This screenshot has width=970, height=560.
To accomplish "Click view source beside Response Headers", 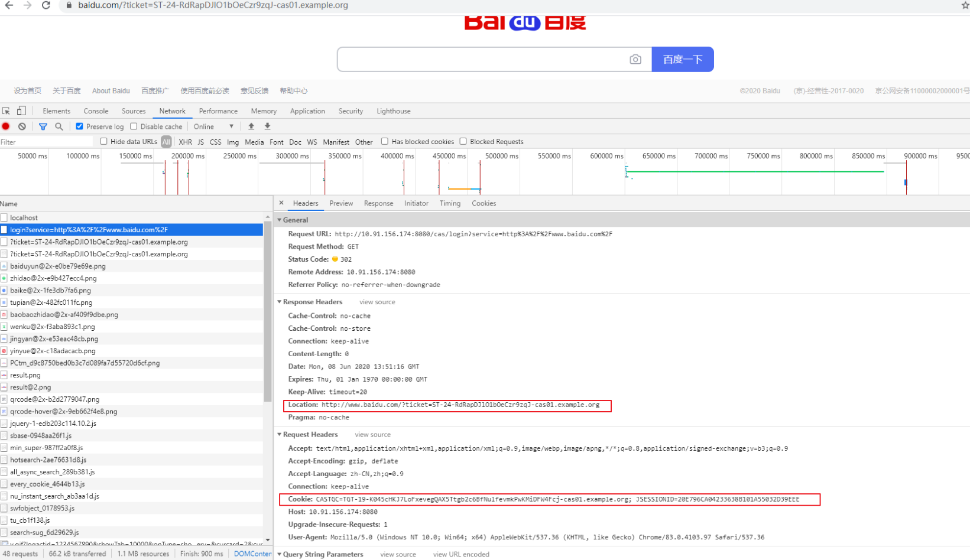I will click(377, 302).
